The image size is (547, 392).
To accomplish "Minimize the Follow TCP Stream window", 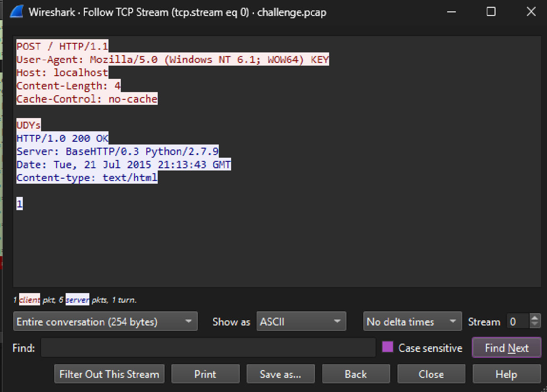I will coord(450,12).
